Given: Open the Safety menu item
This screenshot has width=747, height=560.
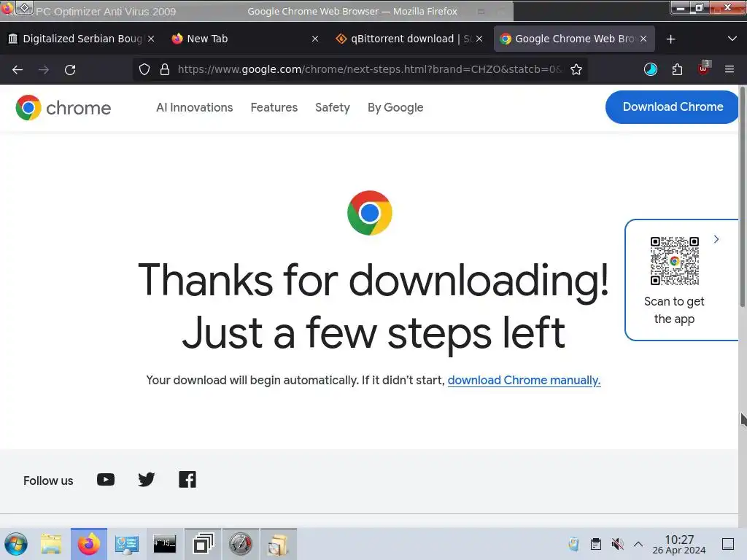Looking at the screenshot, I should tap(333, 108).
